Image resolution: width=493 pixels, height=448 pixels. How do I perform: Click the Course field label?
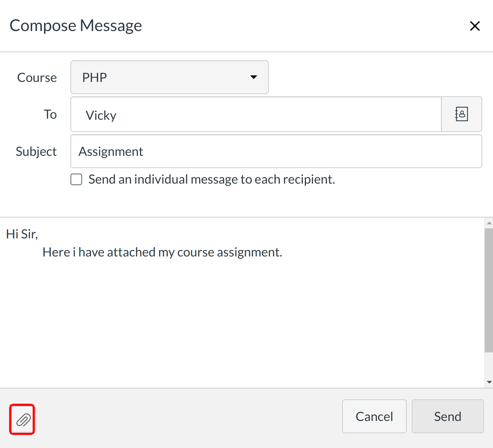click(x=37, y=78)
